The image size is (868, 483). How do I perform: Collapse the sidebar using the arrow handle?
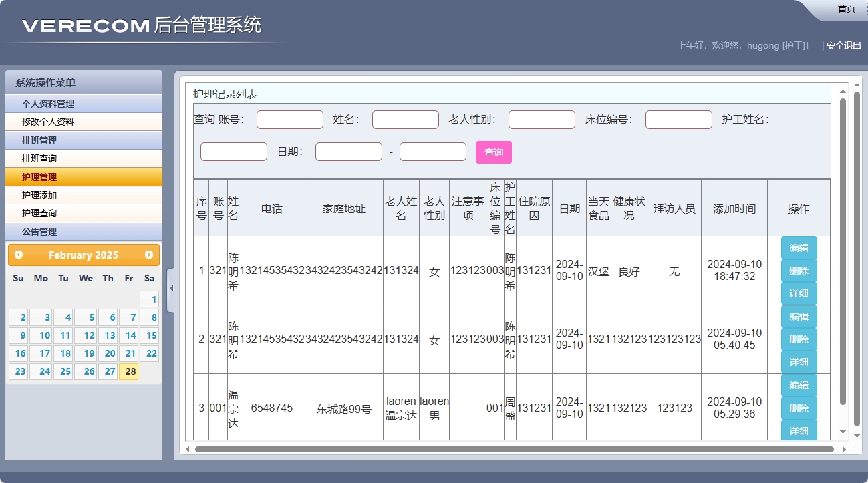[x=171, y=287]
